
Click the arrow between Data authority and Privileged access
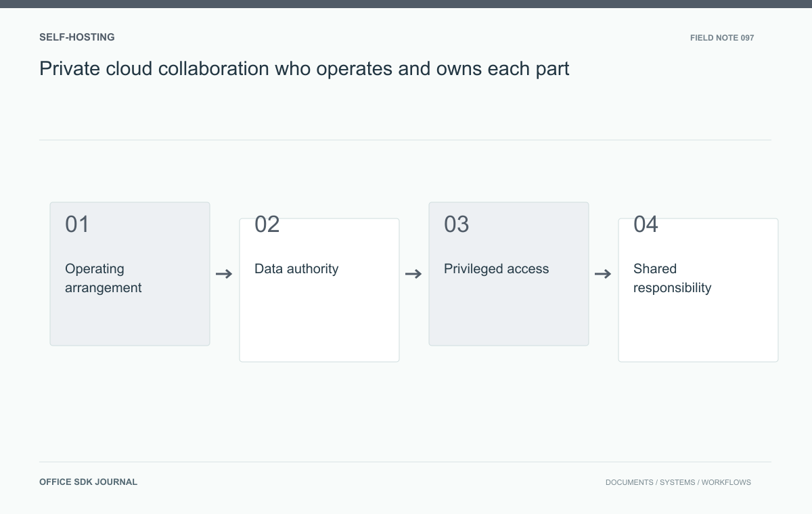point(413,274)
